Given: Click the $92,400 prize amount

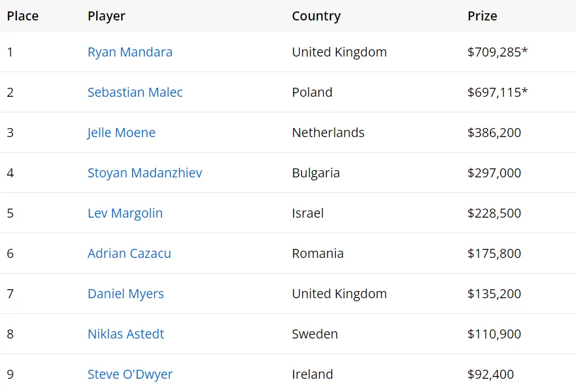Looking at the screenshot, I should (x=490, y=375).
